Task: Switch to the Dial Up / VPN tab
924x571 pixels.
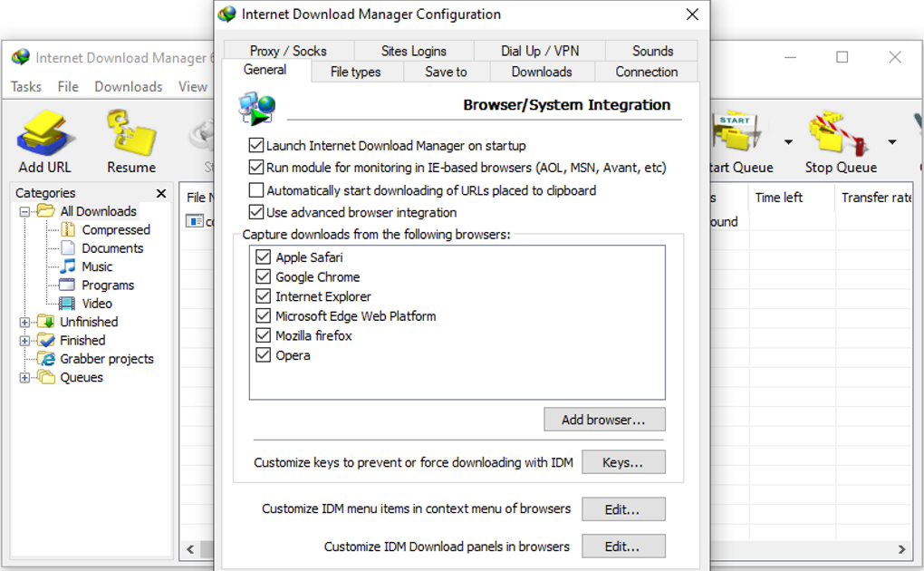Action: [x=540, y=51]
